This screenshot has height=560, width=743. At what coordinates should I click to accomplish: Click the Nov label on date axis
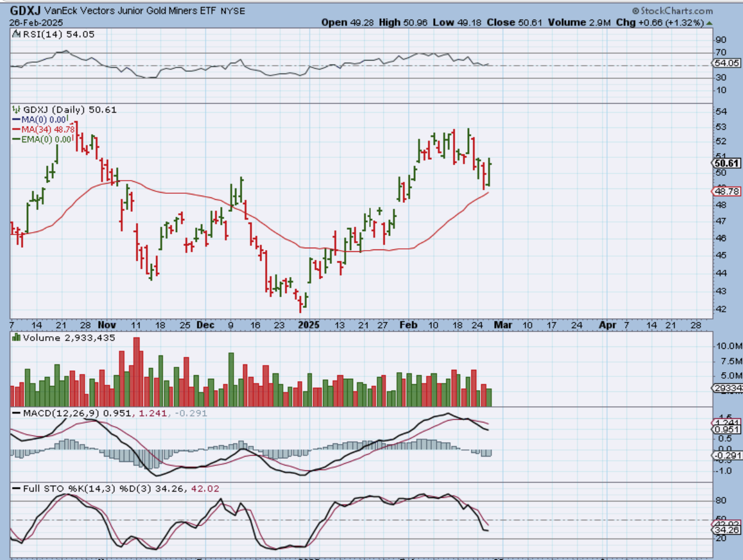pyautogui.click(x=108, y=325)
